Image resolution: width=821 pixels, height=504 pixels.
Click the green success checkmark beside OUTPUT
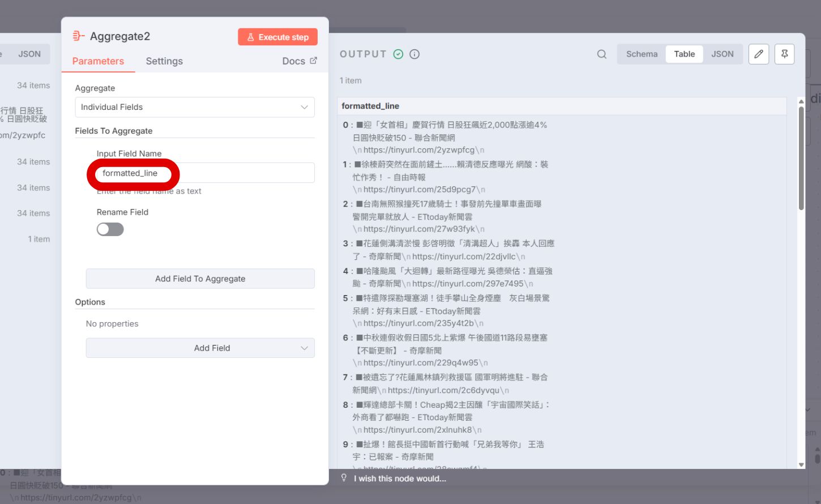[x=398, y=54]
